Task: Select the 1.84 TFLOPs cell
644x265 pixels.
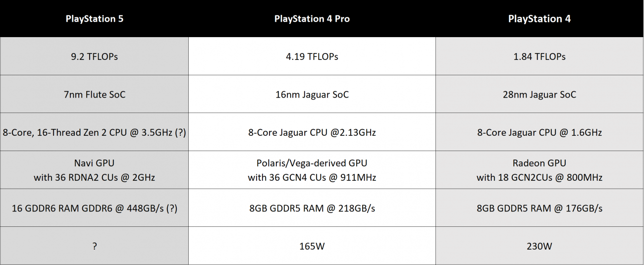Action: point(539,56)
